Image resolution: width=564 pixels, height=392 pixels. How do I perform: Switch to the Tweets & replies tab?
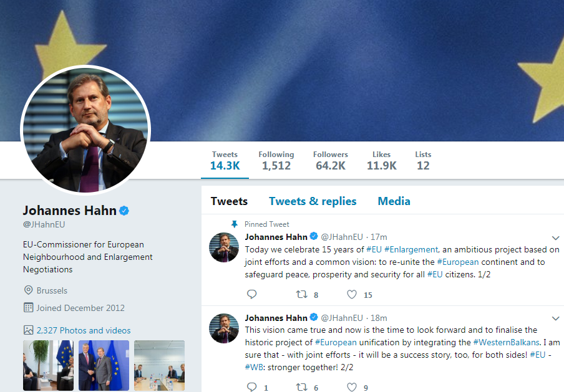pyautogui.click(x=313, y=201)
